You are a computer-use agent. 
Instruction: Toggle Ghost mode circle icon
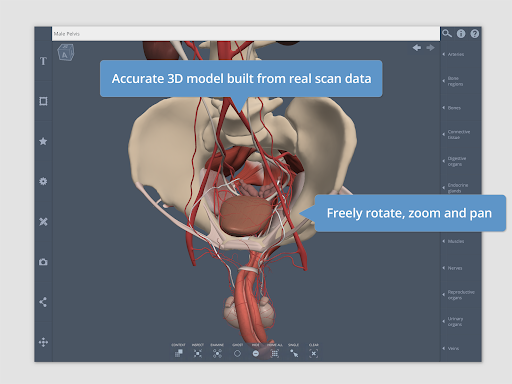pyautogui.click(x=237, y=353)
